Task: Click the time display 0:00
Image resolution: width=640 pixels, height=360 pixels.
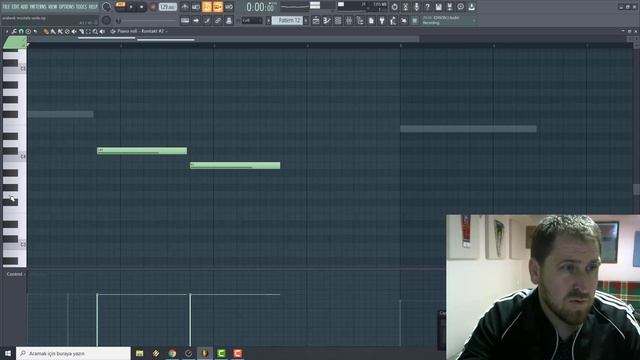Action: [260, 7]
